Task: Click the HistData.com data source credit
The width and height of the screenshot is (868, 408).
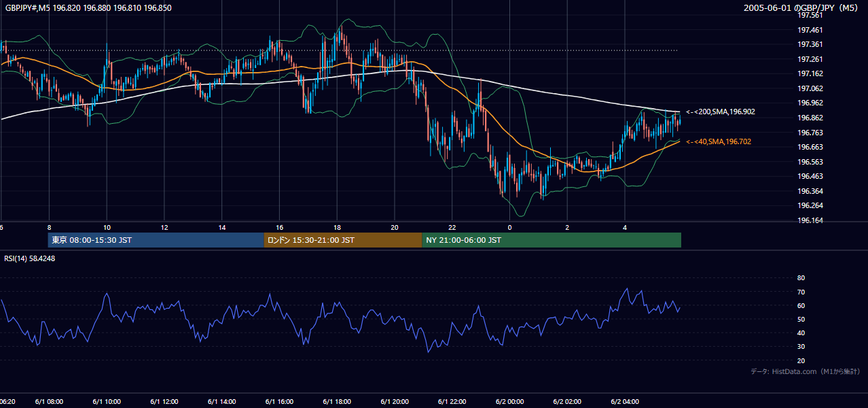Action: tap(805, 372)
